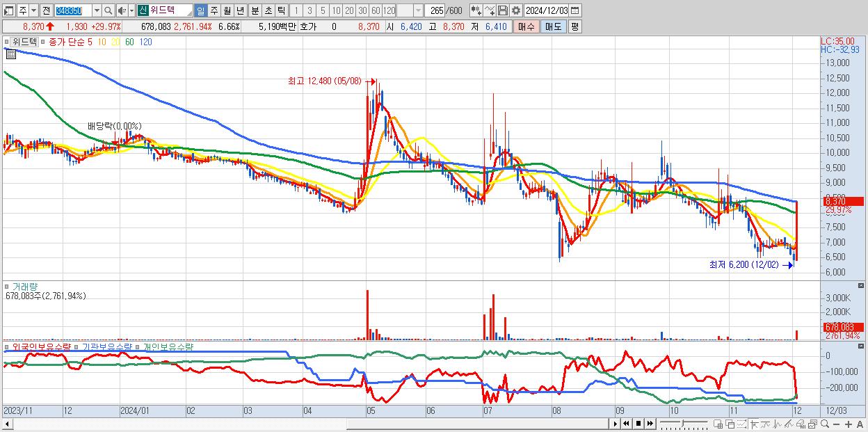The image size is (868, 432).
Task: Click the wave line icon in bottom toolbar
Action: click(x=778, y=424)
